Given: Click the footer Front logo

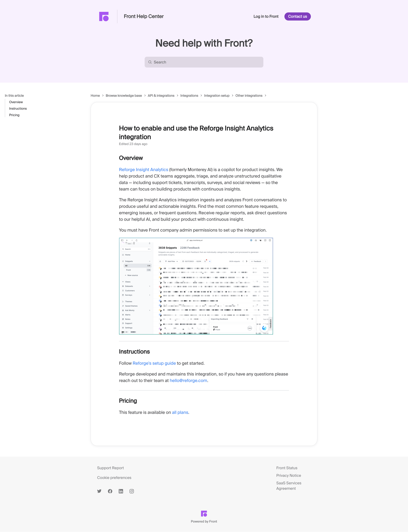Looking at the screenshot, I should (x=204, y=513).
